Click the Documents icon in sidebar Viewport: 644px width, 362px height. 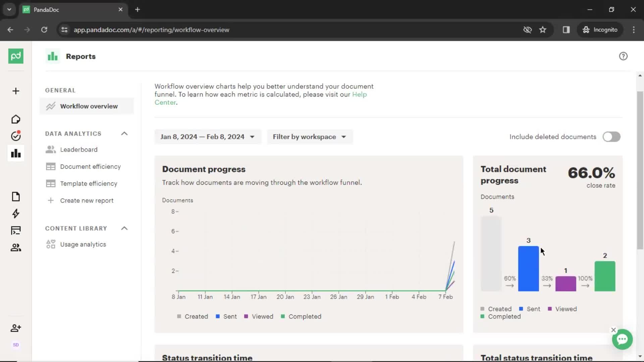[x=16, y=196]
